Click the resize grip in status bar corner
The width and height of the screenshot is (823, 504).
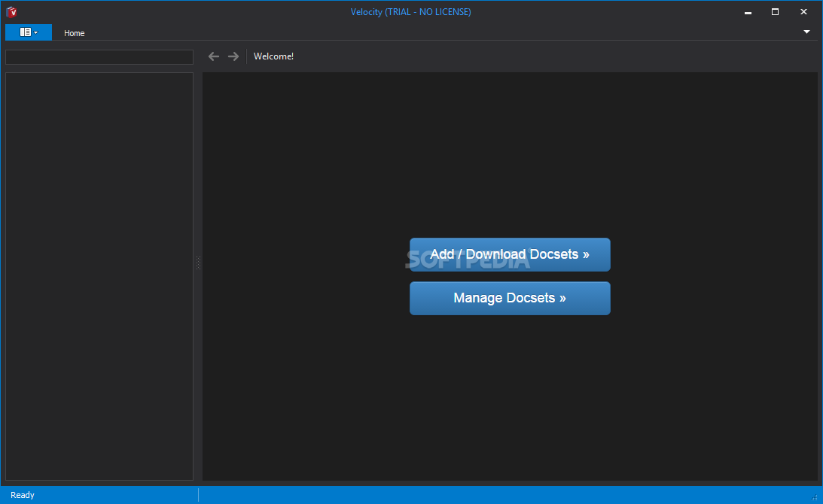click(x=815, y=497)
